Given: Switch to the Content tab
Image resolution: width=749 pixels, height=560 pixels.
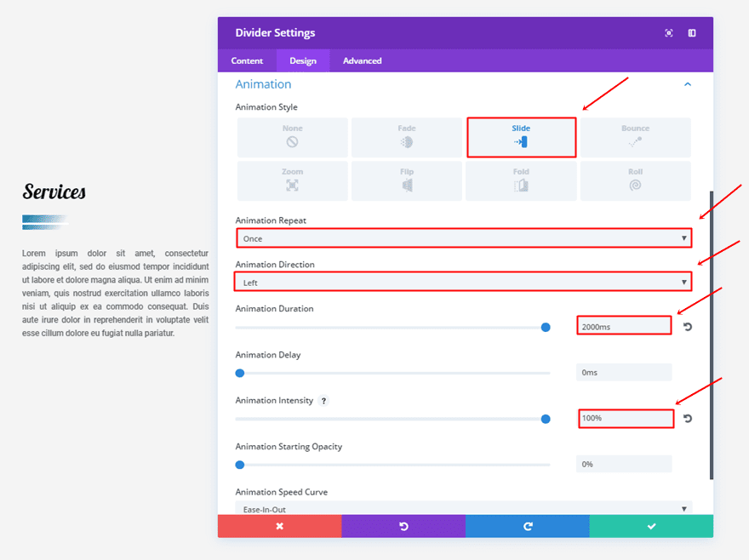Looking at the screenshot, I should (x=247, y=60).
